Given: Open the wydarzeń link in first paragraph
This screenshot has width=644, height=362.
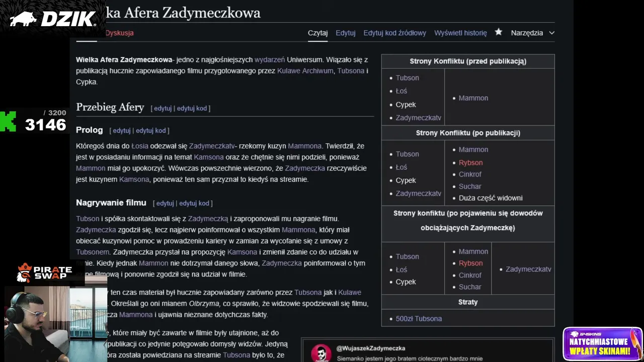Looking at the screenshot, I should point(270,59).
